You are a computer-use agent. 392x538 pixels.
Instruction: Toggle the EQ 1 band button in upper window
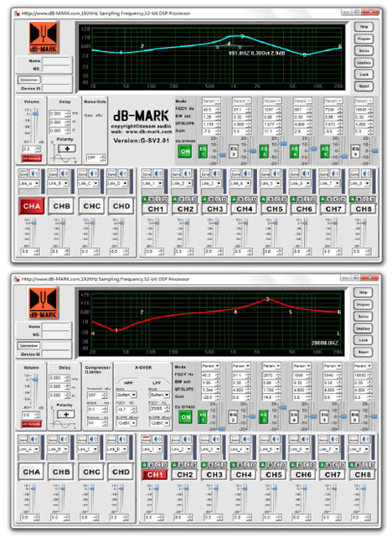[203, 152]
